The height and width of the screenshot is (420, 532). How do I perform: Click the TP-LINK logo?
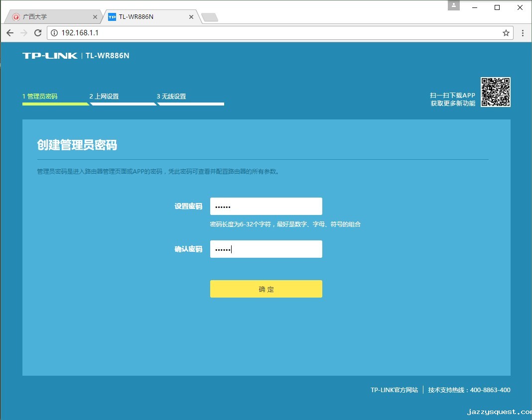tap(50, 56)
